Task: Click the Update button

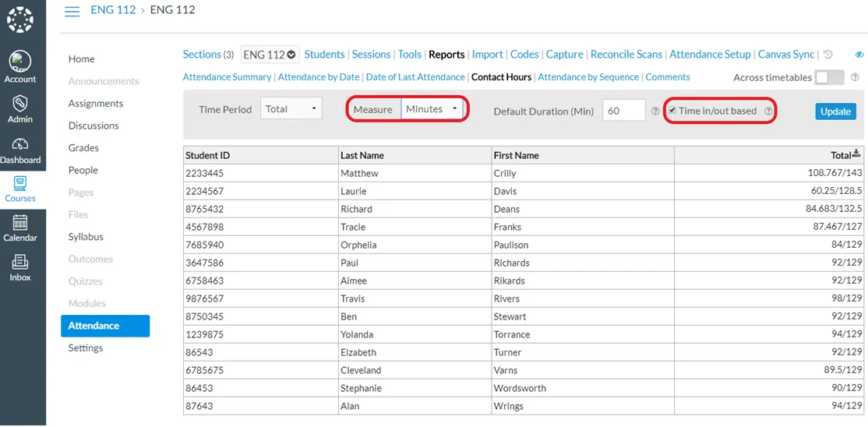Action: [835, 111]
